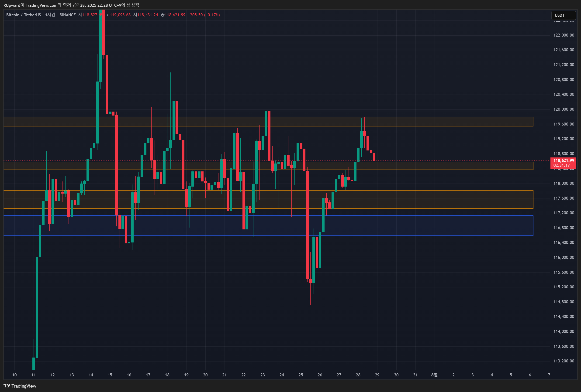Click the 115,600.00 price axis label

[564, 272]
